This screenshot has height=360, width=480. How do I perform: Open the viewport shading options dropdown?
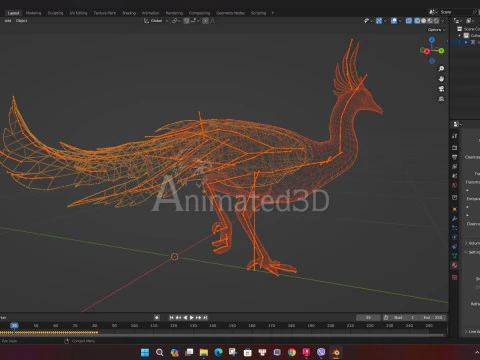point(443,21)
